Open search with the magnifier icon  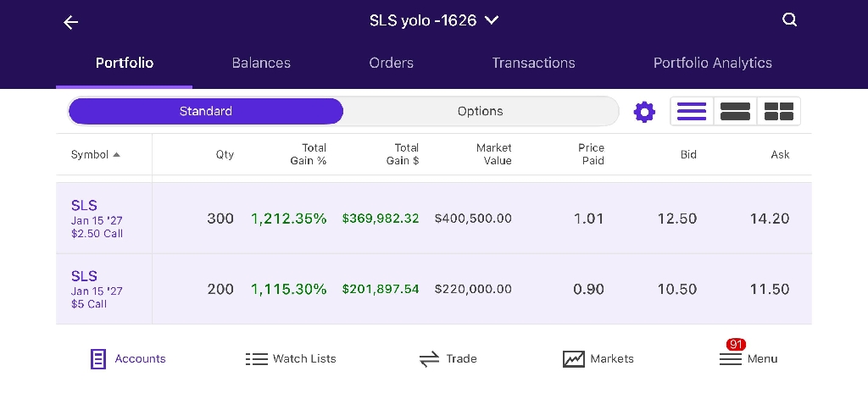(789, 20)
